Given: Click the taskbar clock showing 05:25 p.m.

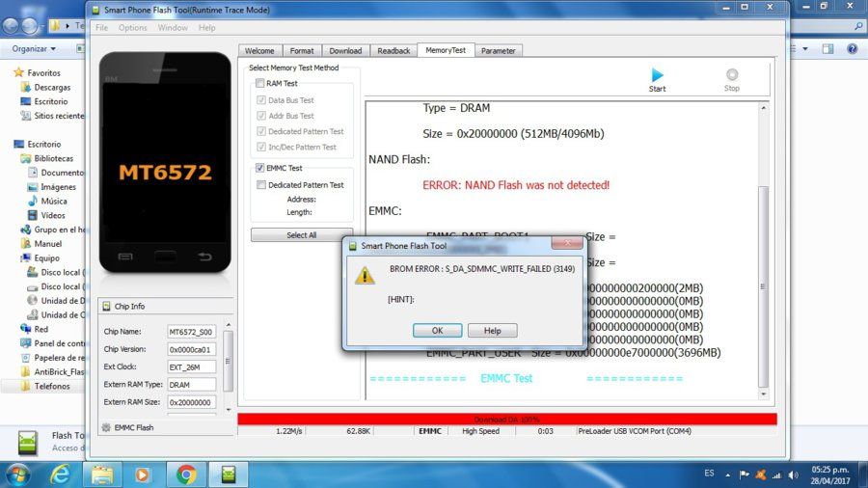Looking at the screenshot, I should [x=829, y=475].
